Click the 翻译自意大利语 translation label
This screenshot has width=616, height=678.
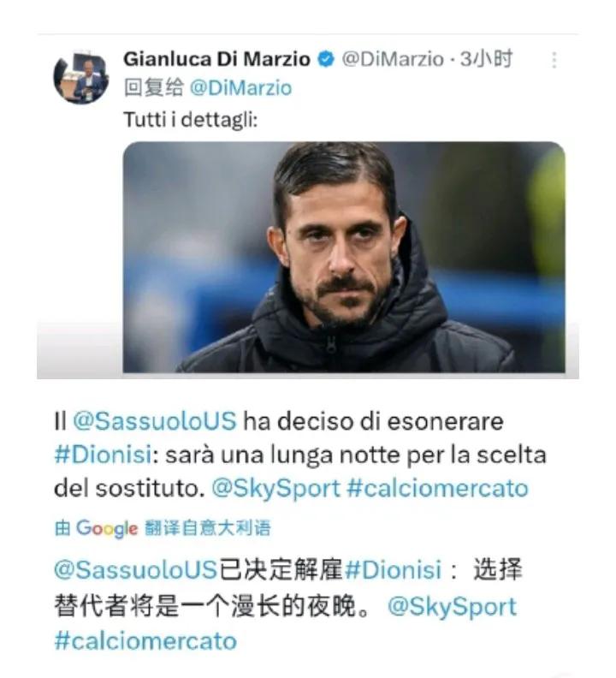click(208, 528)
